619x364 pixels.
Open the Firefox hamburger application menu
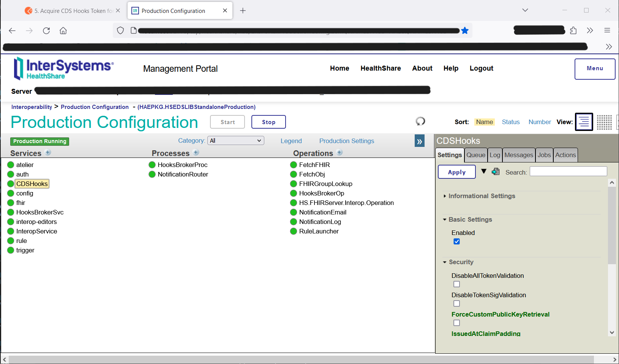[607, 31]
